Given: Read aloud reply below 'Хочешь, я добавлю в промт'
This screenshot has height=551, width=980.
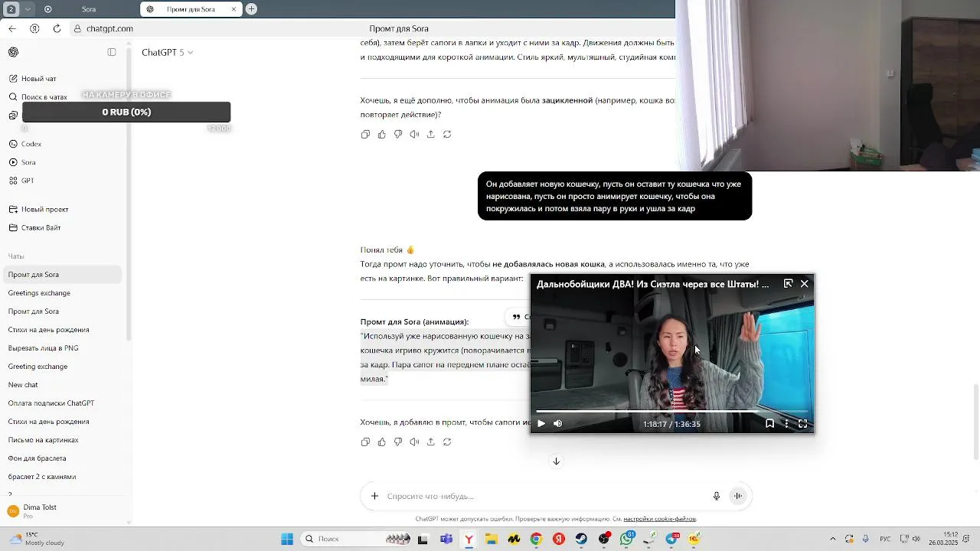Looking at the screenshot, I should click(414, 442).
